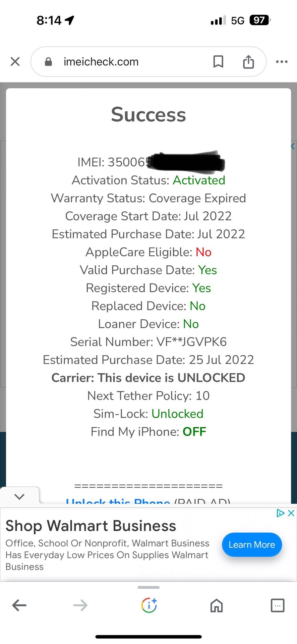Tap the Learn More ad button
Screen dimensions: 297x644
(252, 545)
